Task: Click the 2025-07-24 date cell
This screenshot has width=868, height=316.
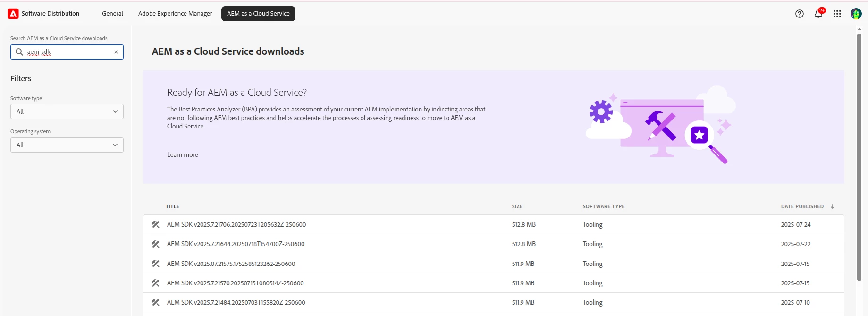Action: 796,224
